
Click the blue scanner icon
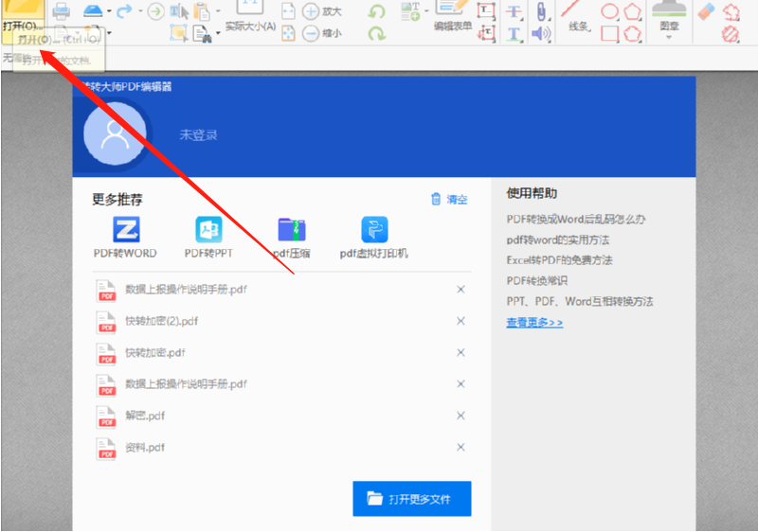pos(93,10)
